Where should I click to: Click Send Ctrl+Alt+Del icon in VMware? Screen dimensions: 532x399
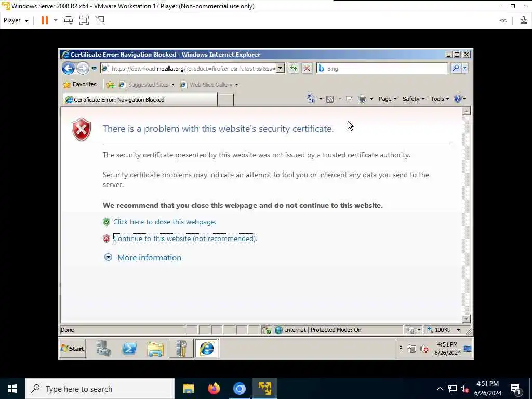click(69, 20)
